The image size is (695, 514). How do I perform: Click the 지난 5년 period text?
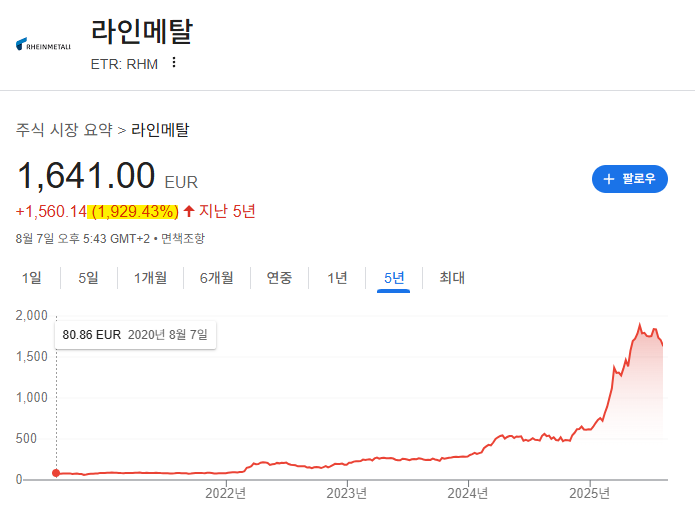click(227, 211)
